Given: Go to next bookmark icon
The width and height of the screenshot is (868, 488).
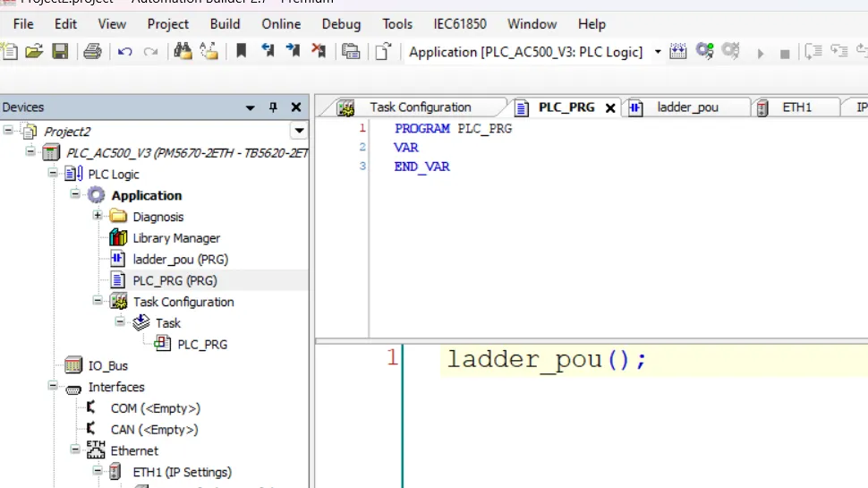Looking at the screenshot, I should 293,51.
